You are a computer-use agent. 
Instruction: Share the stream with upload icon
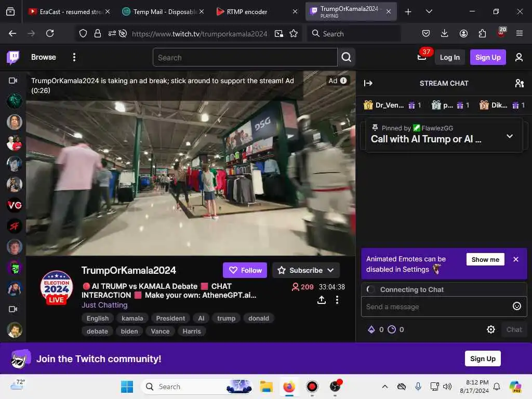click(x=321, y=300)
